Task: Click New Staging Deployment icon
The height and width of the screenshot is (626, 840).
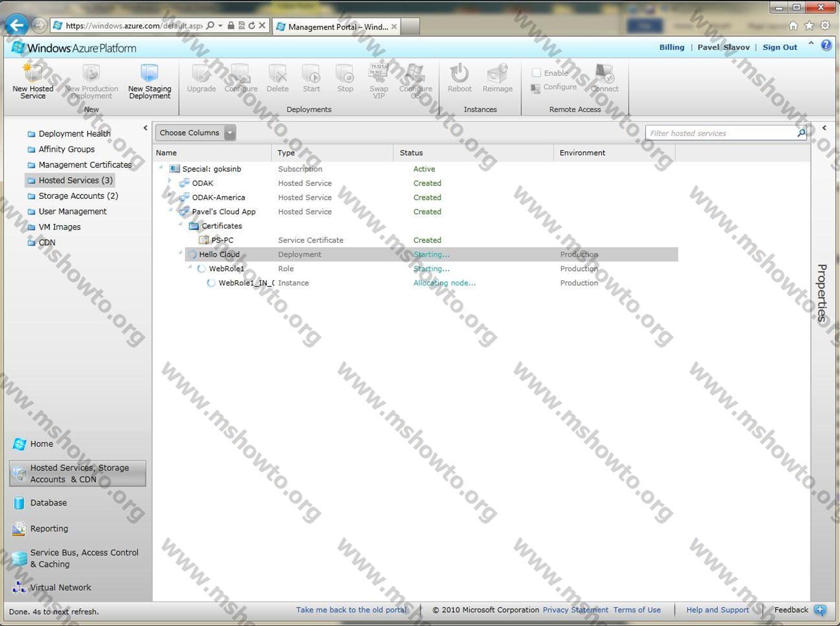Action: pos(149,73)
